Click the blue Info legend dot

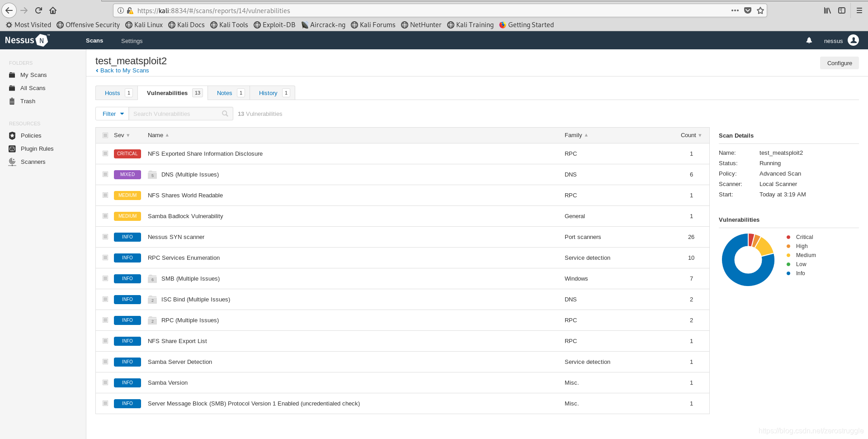[788, 273]
